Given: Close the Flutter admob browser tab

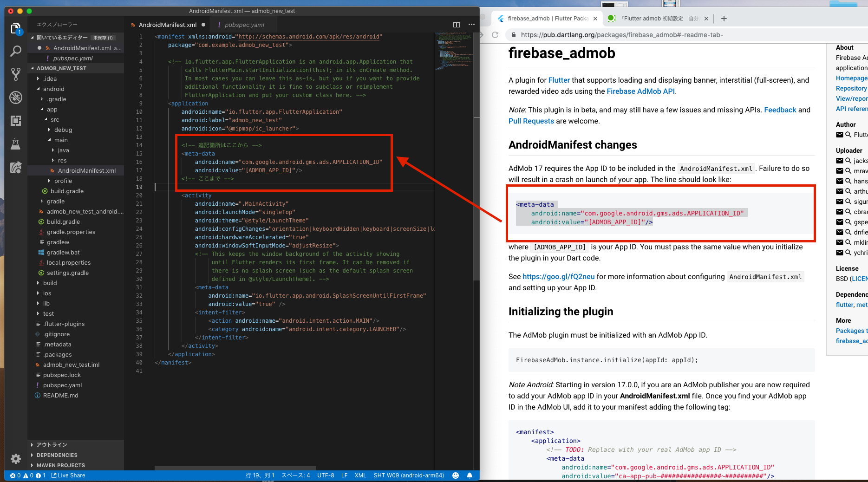Looking at the screenshot, I should pyautogui.click(x=706, y=19).
